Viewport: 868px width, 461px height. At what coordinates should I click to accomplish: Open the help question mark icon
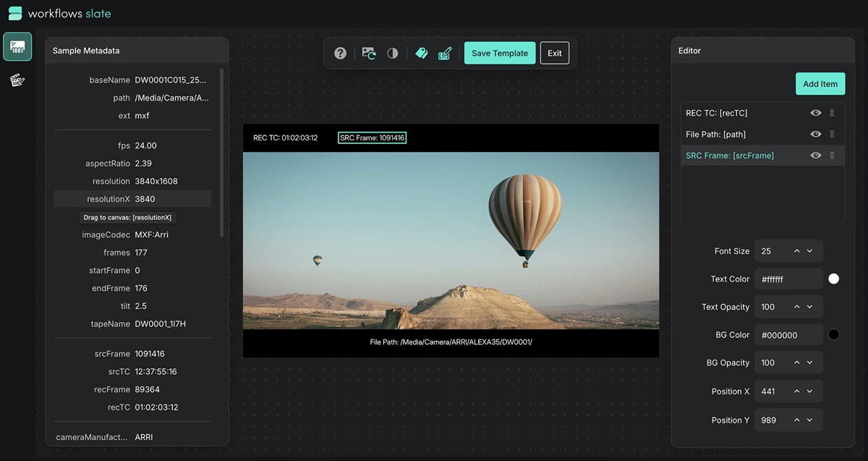340,53
